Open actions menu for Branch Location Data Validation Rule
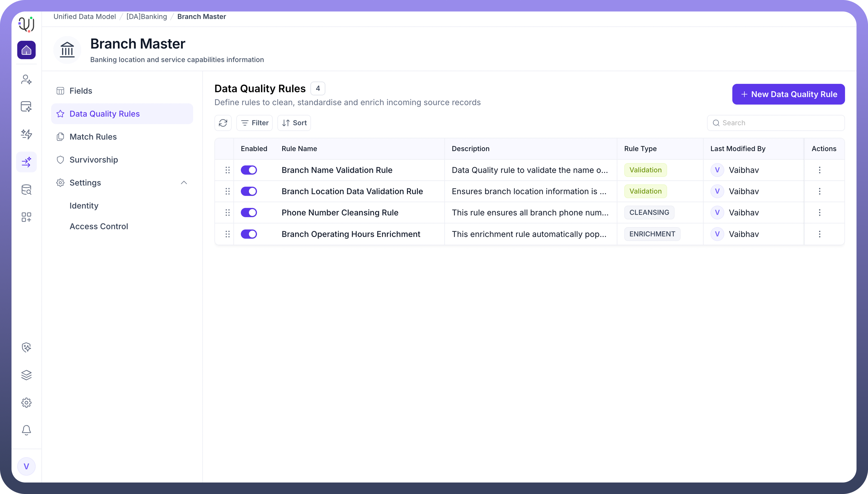The height and width of the screenshot is (494, 868). click(819, 191)
